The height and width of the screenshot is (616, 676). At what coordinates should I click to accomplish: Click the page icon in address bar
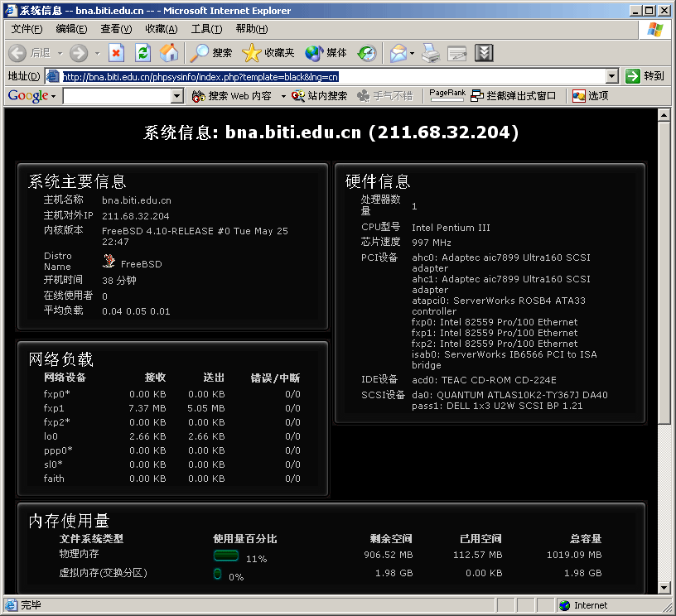[52, 76]
